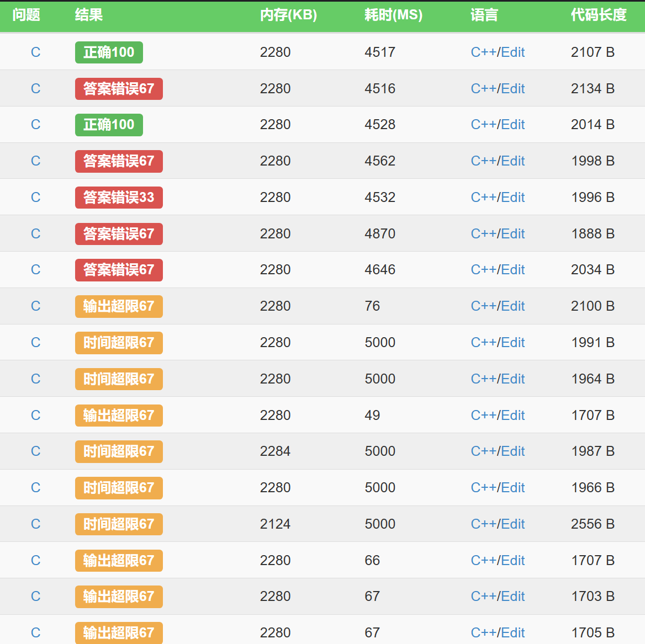The image size is (645, 644).
Task: Click the 内存(KB) column header
Action: click(288, 15)
